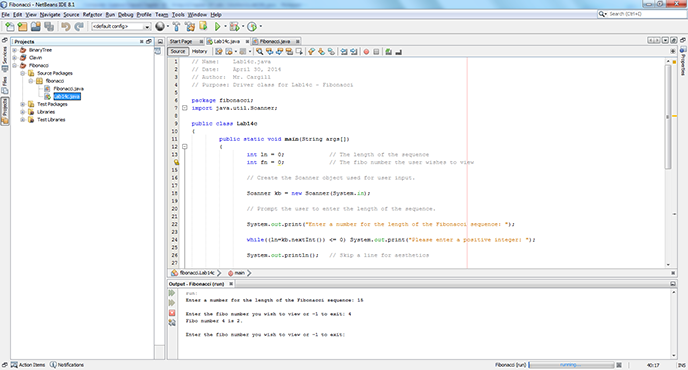The width and height of the screenshot is (688, 370).
Task: Click the green Re-run icon in Output
Action: (x=172, y=293)
